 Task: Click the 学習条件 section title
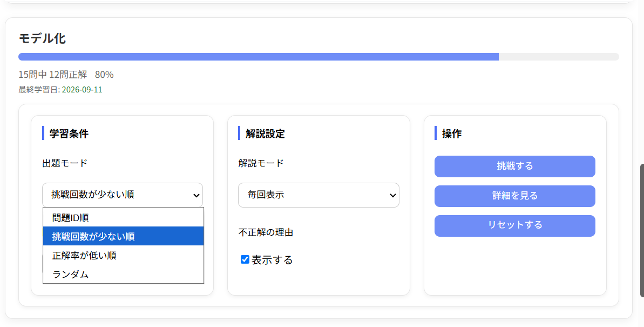[69, 134]
